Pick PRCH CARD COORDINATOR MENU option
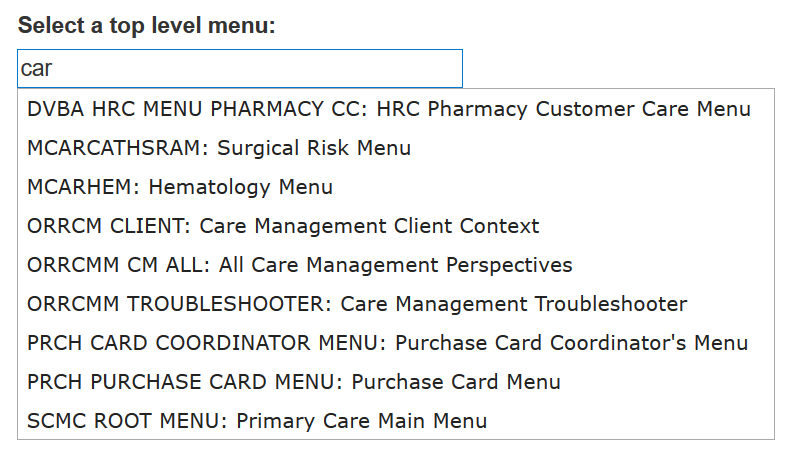 tap(387, 343)
